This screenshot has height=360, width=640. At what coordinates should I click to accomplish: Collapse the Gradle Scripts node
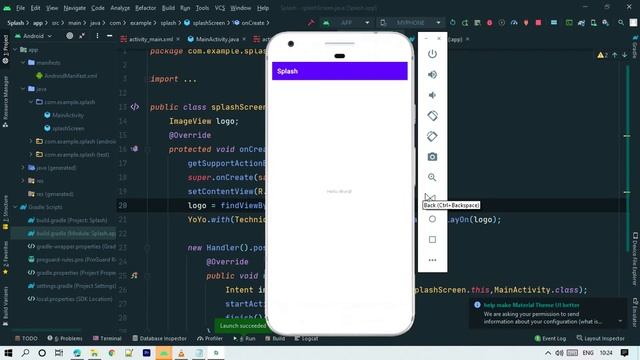(16, 207)
